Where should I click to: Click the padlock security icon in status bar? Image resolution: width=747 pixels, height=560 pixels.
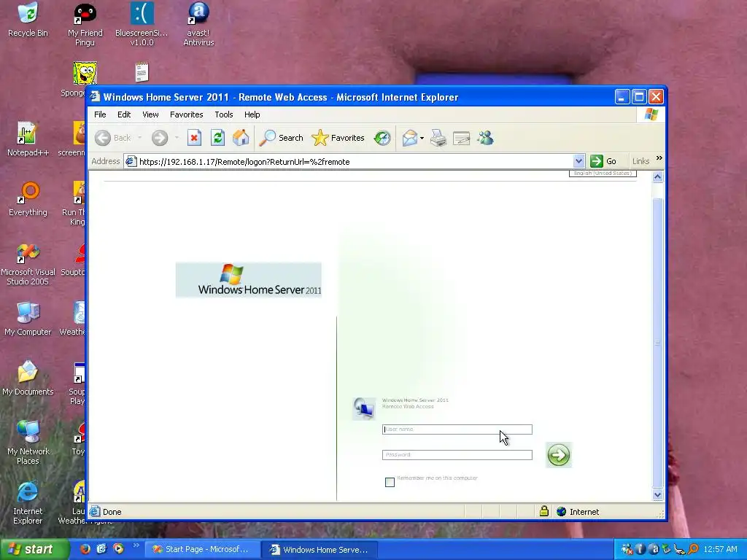[544, 511]
